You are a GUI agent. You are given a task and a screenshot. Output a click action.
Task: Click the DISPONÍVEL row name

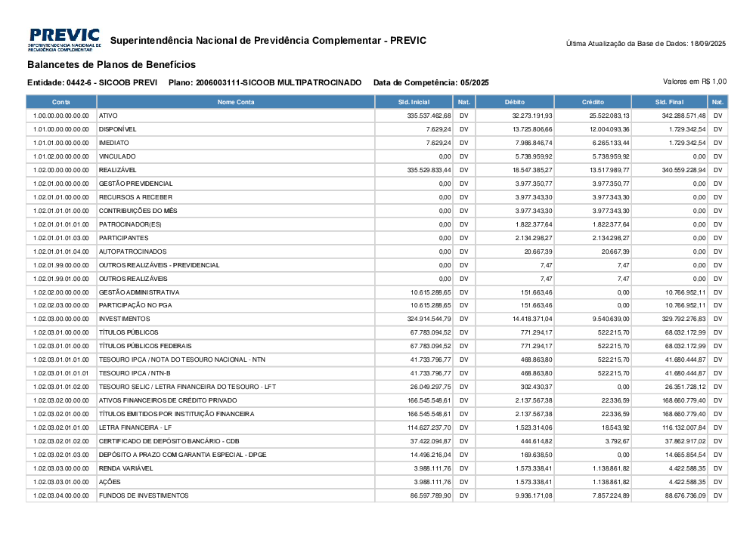pyautogui.click(x=117, y=129)
